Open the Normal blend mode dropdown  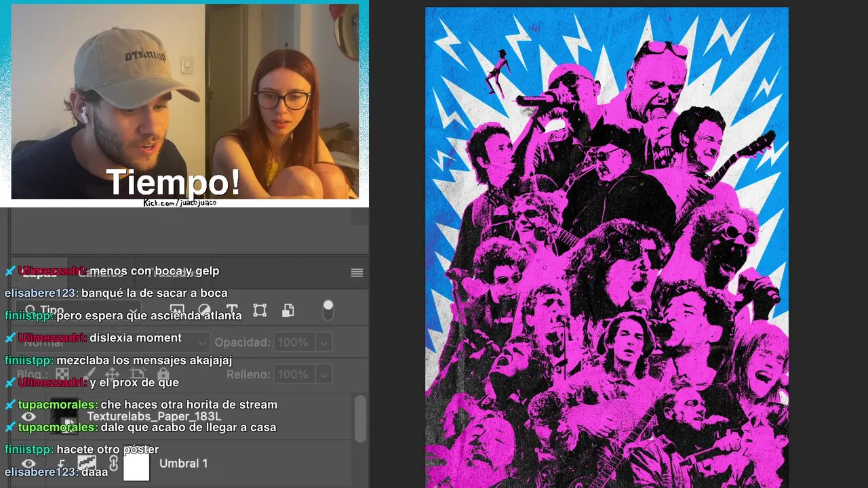(x=111, y=342)
